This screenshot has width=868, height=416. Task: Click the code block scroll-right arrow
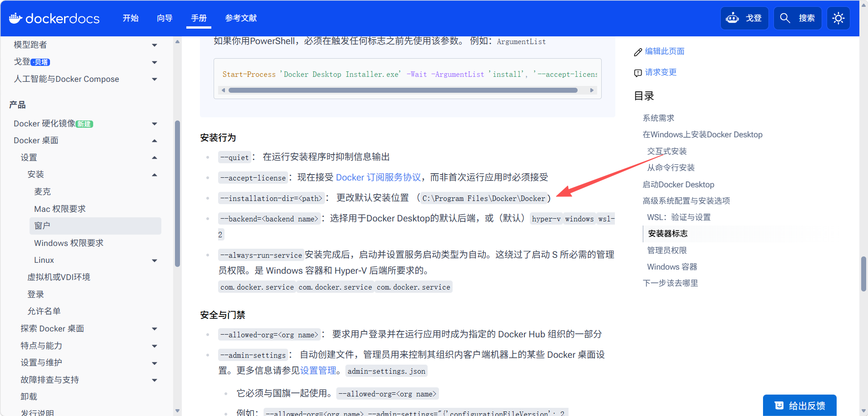pyautogui.click(x=592, y=90)
